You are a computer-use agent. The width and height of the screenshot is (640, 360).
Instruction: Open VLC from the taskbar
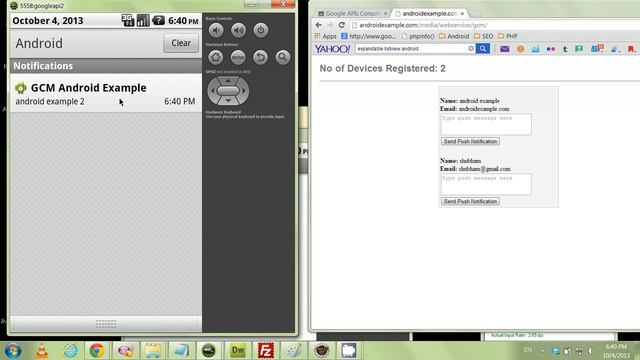pos(42,351)
